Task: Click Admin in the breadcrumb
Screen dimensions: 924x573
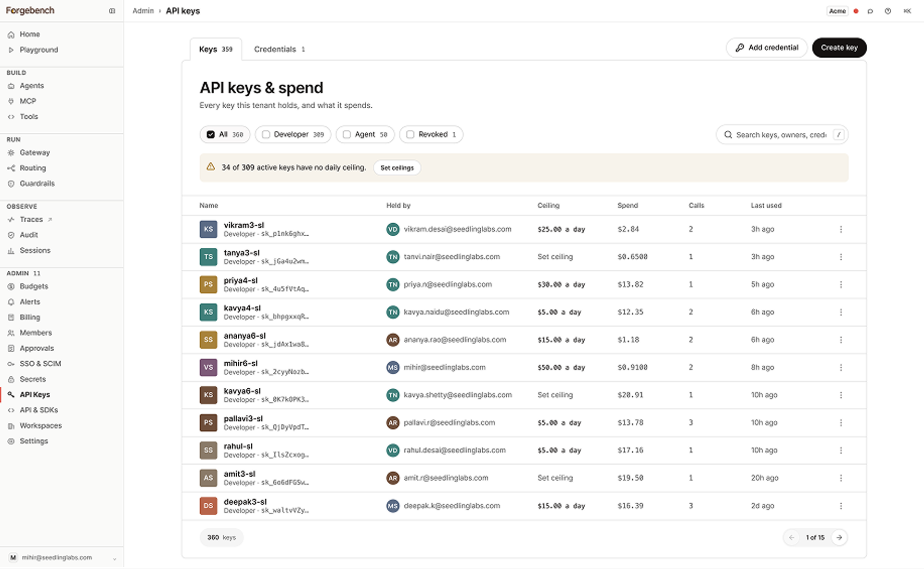Action: 143,11
